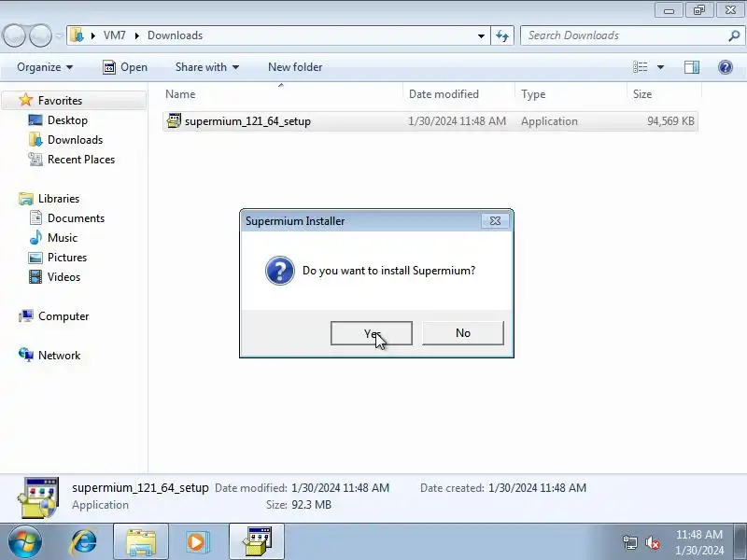
Task: Click file size 94,569 KB cell
Action: coord(670,121)
